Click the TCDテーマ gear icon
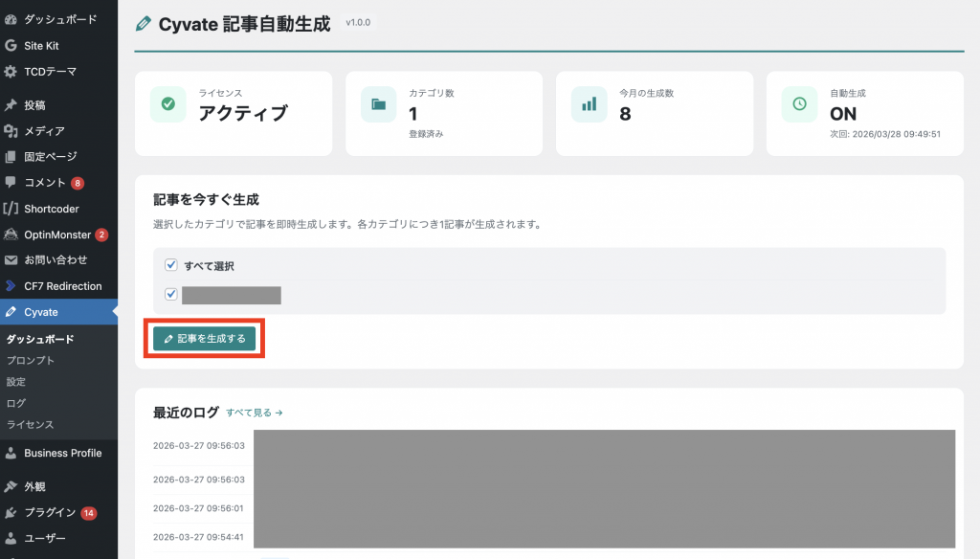This screenshot has width=980, height=559. pos(11,72)
